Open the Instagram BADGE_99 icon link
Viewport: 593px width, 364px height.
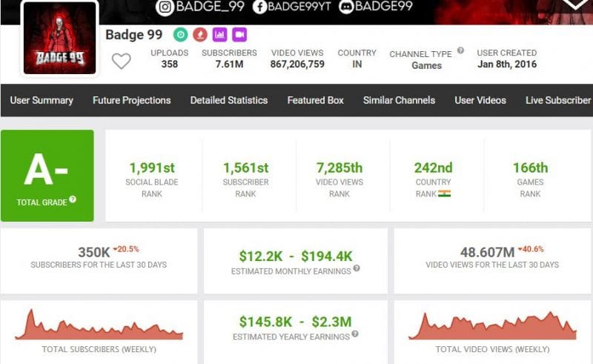[x=165, y=7]
